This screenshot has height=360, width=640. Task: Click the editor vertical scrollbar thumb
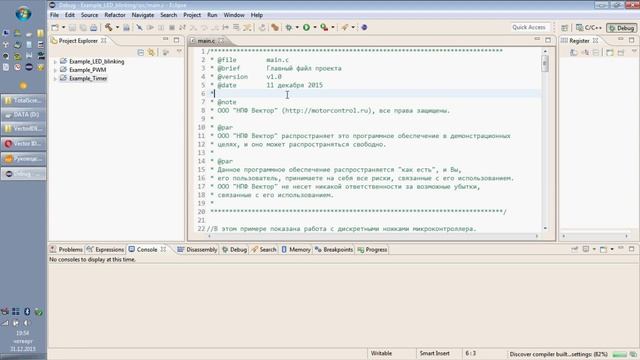[x=545, y=64]
